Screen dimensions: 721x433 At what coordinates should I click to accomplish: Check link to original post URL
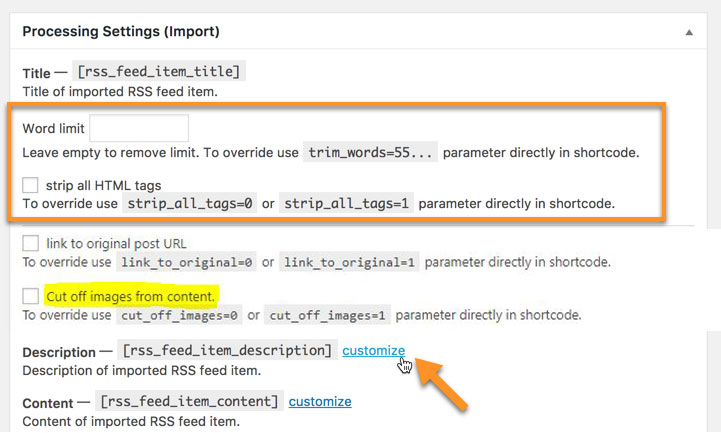pyautogui.click(x=30, y=243)
